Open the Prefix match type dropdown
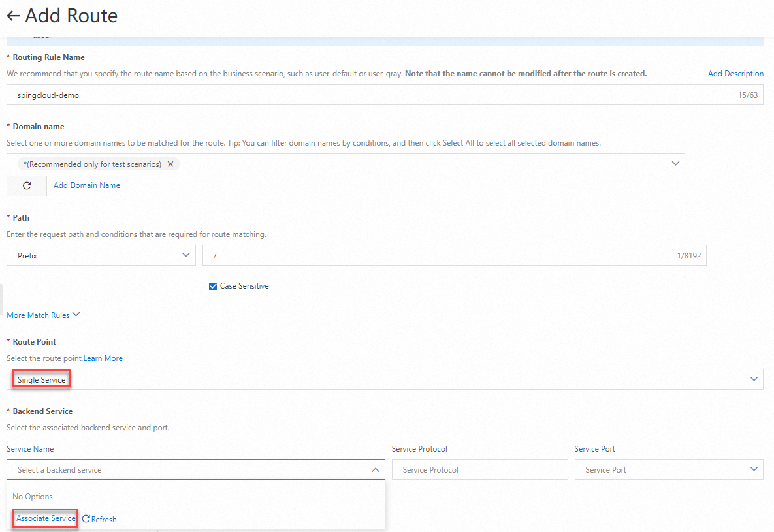The image size is (774, 532). (x=101, y=255)
